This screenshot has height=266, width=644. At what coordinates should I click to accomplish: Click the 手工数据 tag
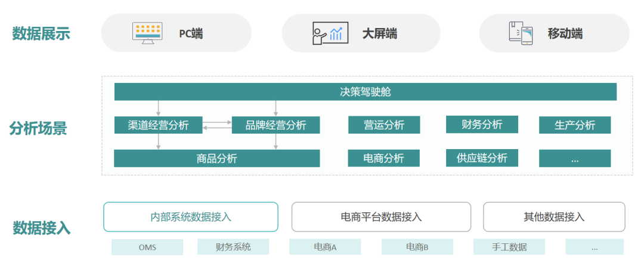509,247
